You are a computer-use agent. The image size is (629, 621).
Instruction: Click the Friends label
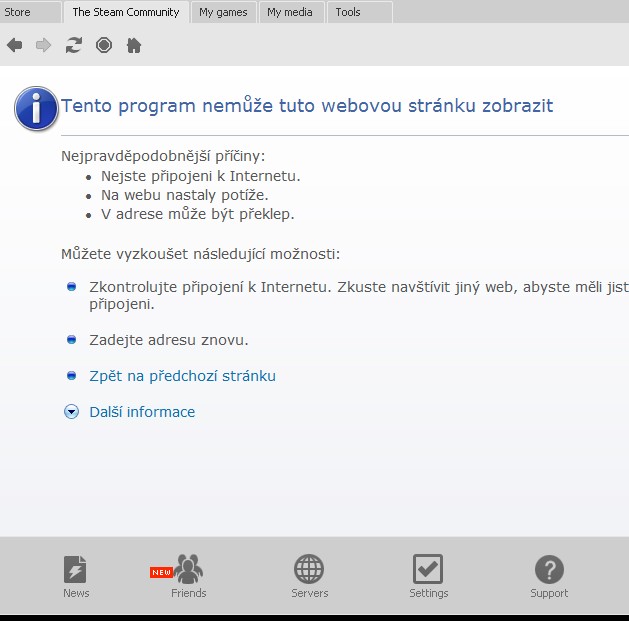coord(189,593)
